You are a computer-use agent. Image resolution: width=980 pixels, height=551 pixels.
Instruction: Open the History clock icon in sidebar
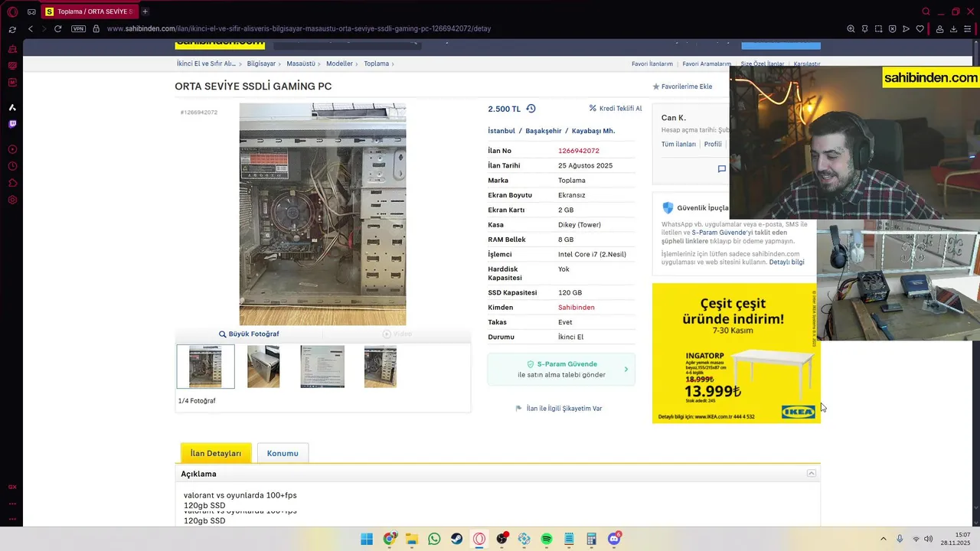(12, 166)
